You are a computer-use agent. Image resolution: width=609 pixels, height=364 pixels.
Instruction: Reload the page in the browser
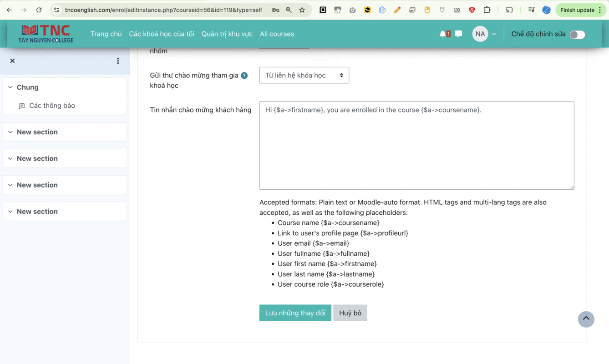click(39, 10)
